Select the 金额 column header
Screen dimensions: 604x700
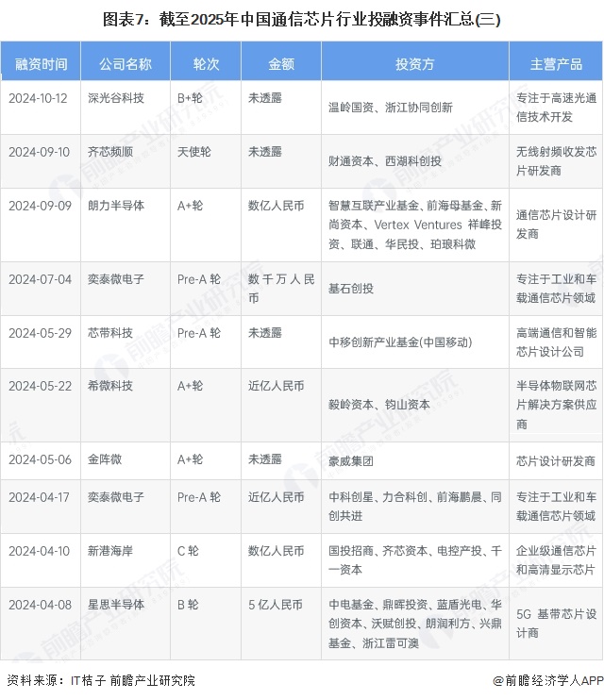click(281, 64)
